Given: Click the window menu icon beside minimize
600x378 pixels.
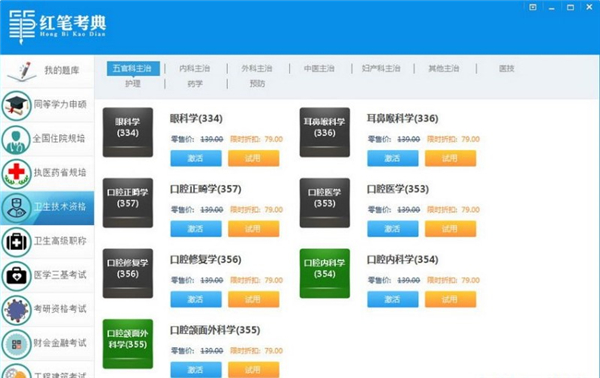Looking at the screenshot, I should pyautogui.click(x=533, y=7).
